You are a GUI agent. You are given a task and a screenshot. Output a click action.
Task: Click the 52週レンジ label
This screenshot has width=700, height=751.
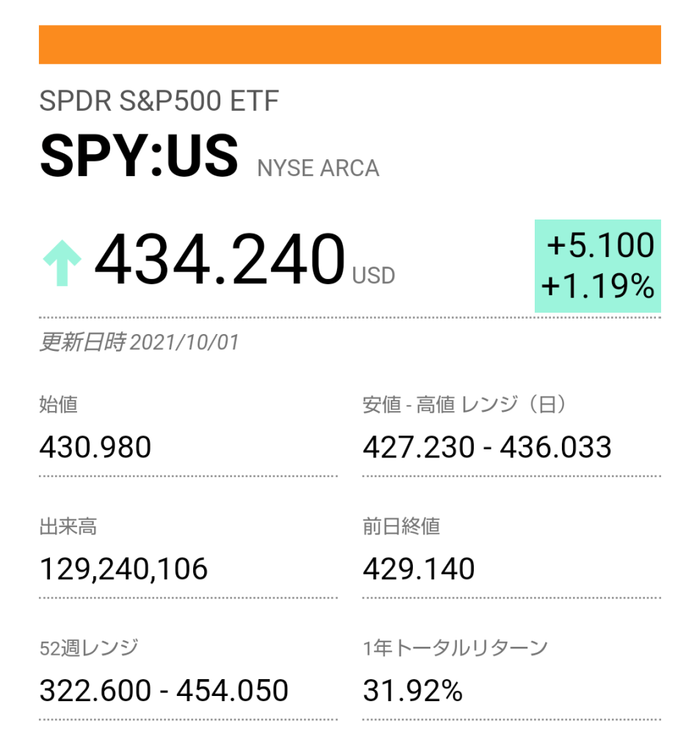[88, 648]
